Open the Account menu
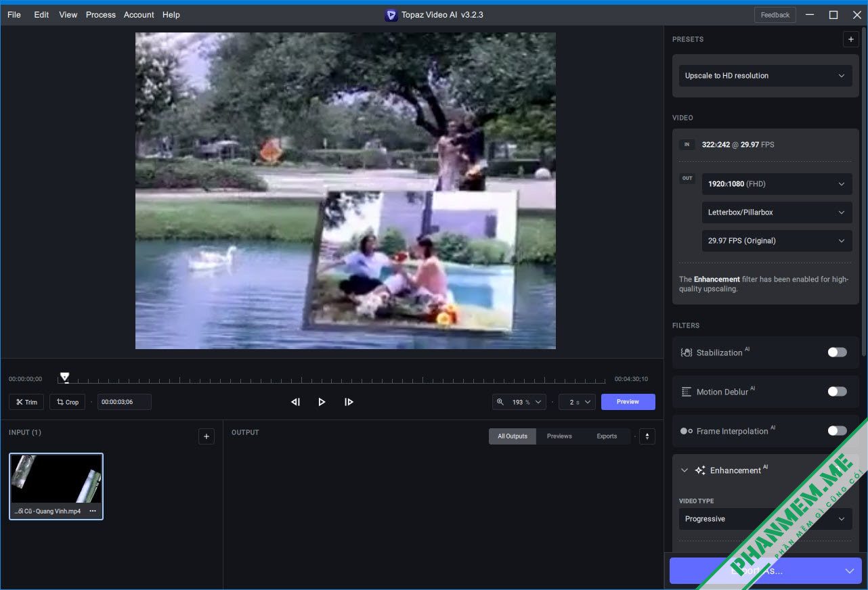 click(x=139, y=15)
